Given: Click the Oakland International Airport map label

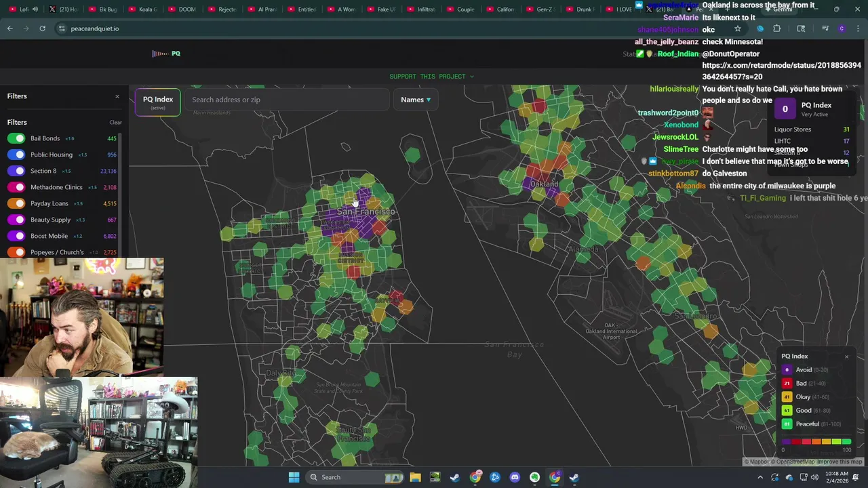Looking at the screenshot, I should pyautogui.click(x=610, y=331).
